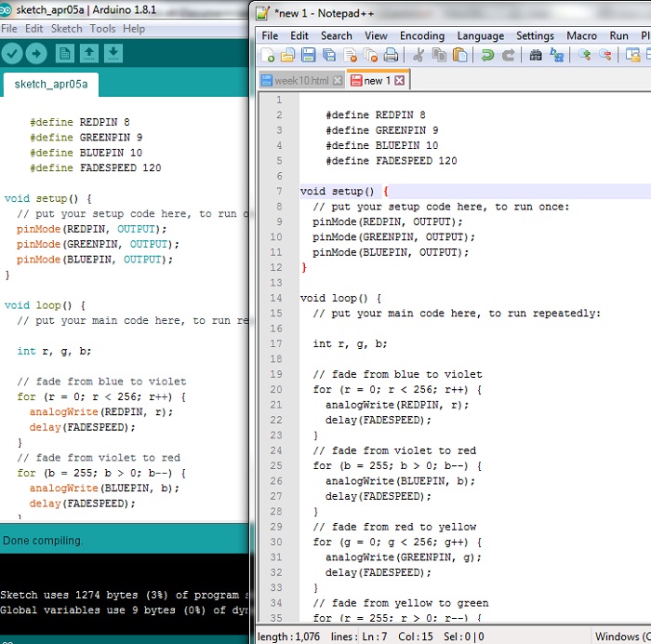This screenshot has width=651, height=644.
Task: Click 'void setup() {' line in Notepad++
Action: [x=345, y=191]
